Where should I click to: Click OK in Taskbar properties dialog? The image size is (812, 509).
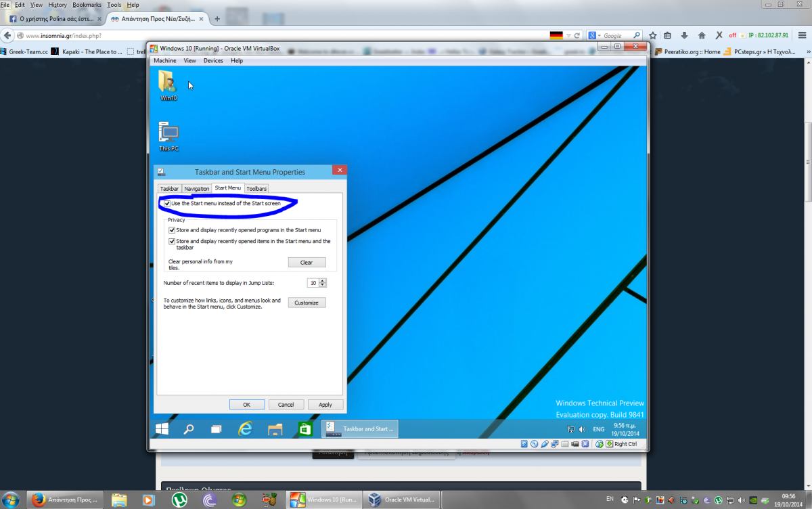(247, 404)
